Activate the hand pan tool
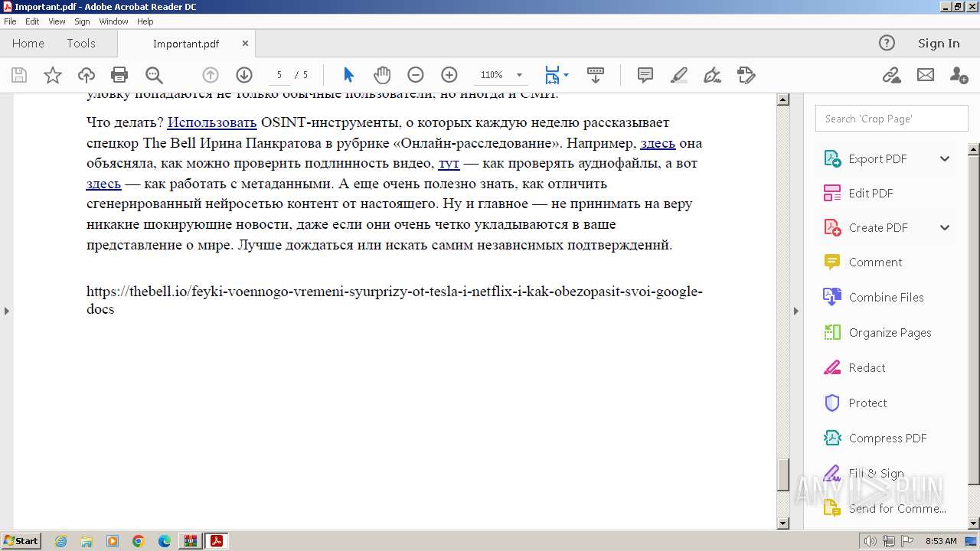This screenshot has height=551, width=980. 382,75
